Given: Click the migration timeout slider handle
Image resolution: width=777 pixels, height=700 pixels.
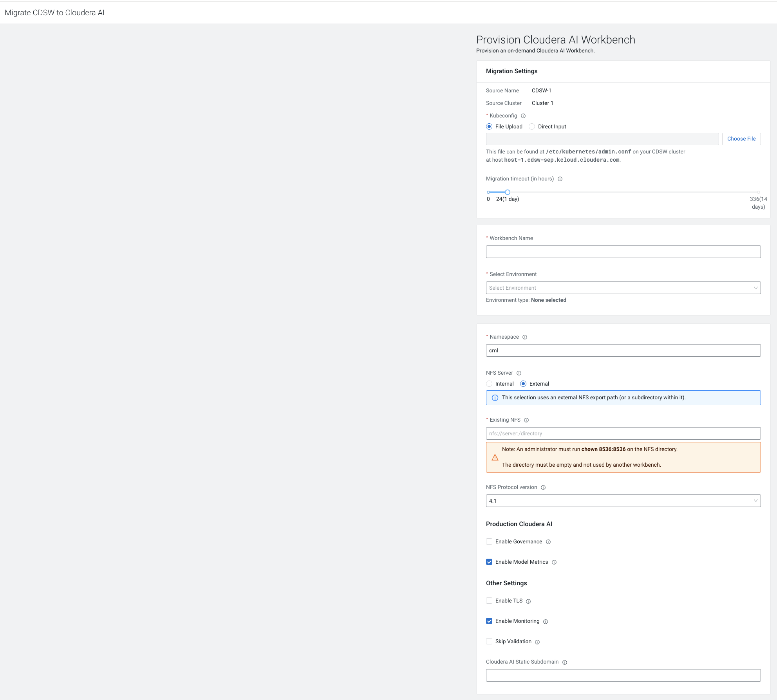Looking at the screenshot, I should (x=508, y=192).
